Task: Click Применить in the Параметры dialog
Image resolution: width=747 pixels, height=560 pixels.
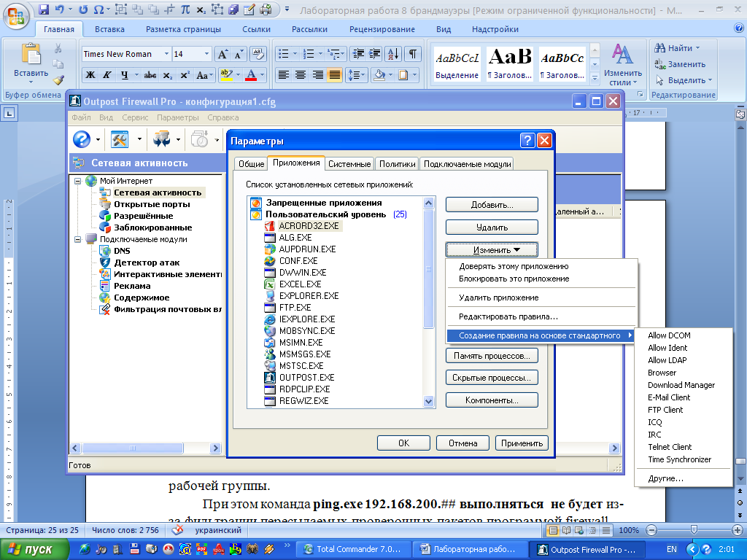Action: click(522, 443)
